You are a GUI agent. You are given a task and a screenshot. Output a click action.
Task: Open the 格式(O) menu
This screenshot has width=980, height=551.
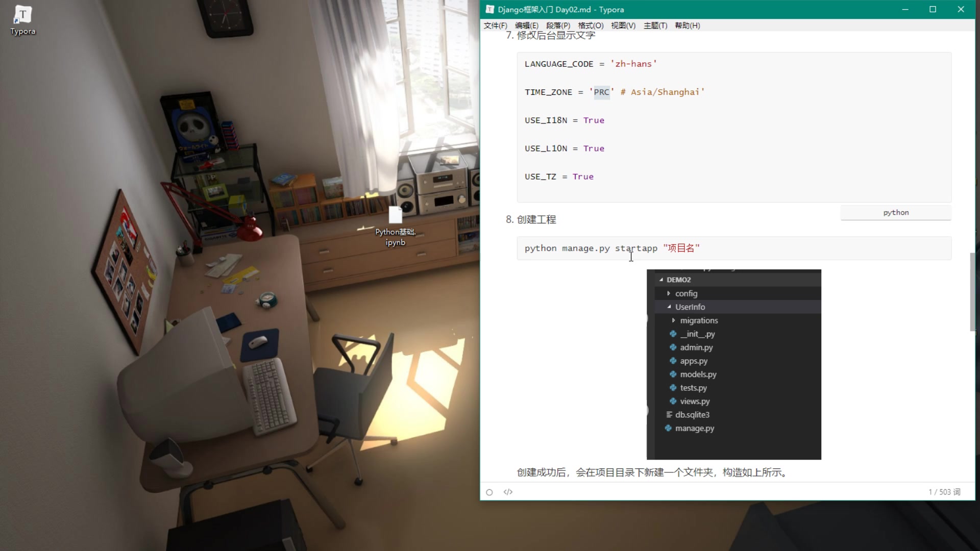pyautogui.click(x=591, y=26)
